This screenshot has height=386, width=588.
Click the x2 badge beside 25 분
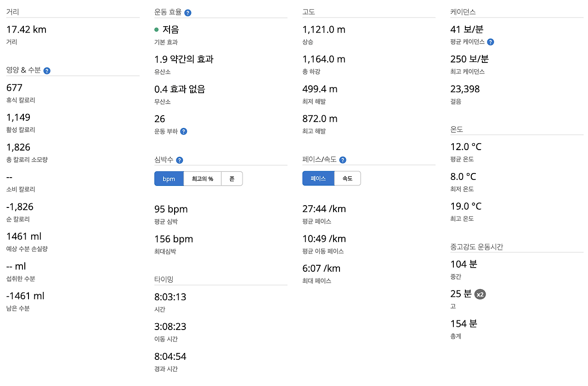point(480,295)
